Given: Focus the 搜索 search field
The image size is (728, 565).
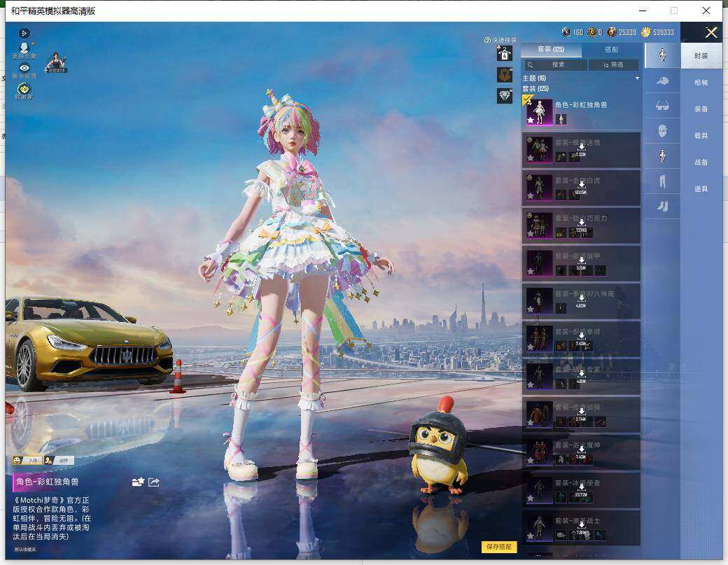Looking at the screenshot, I should [x=556, y=65].
